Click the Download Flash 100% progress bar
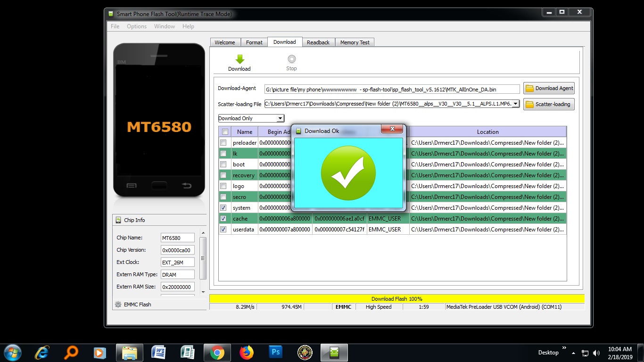Image resolution: width=644 pixels, height=362 pixels. 396,299
